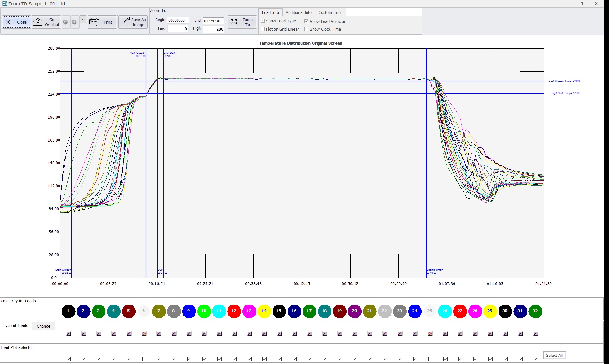Open the small dropdown arrow beside navigation arrows
This screenshot has width=609, height=364.
click(x=83, y=20)
